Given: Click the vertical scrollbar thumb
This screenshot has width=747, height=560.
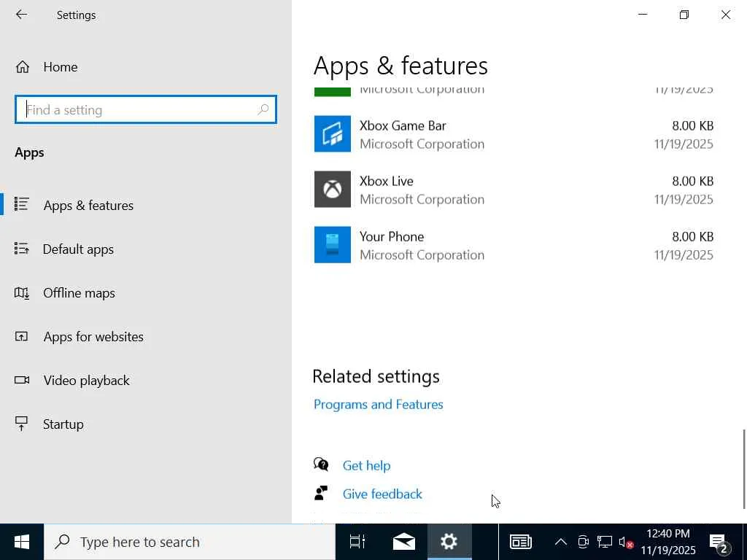Looking at the screenshot, I should point(744,469).
